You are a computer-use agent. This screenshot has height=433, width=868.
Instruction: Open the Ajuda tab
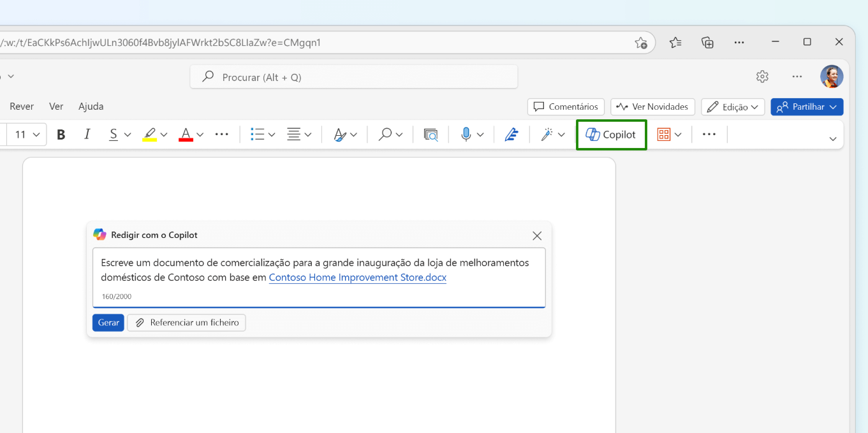[x=91, y=106]
